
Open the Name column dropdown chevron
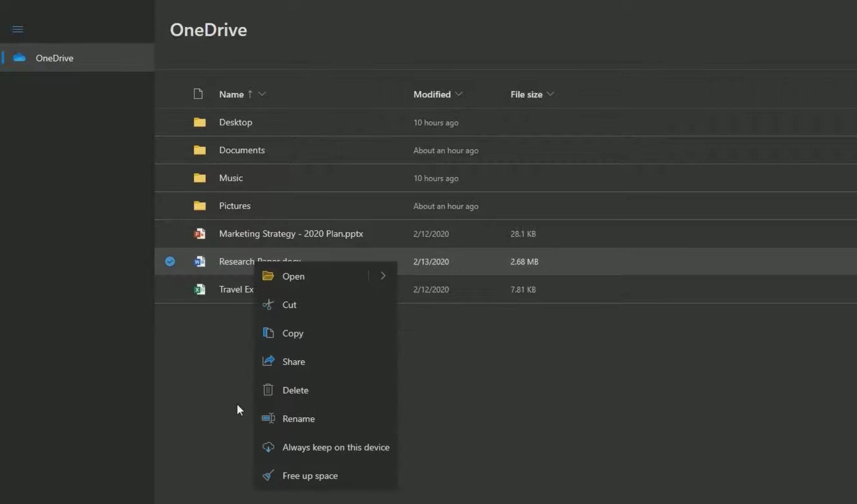pos(262,94)
